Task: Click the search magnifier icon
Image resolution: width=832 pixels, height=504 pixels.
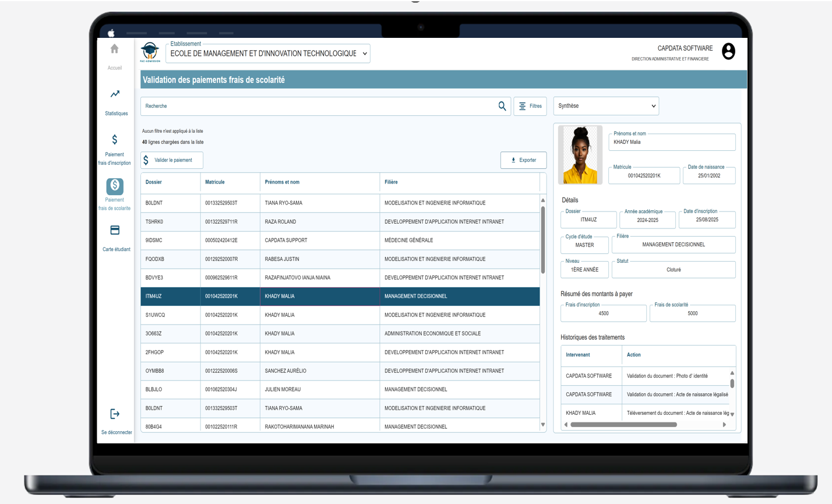Action: coord(502,106)
